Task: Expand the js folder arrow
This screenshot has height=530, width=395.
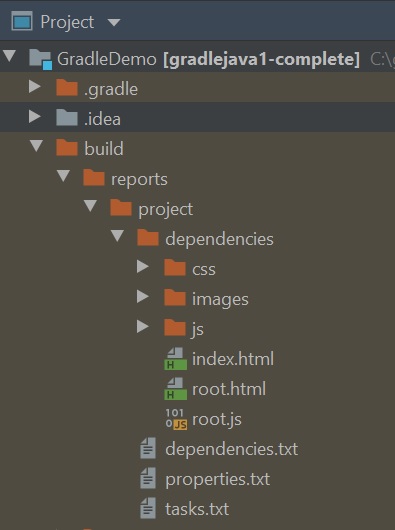Action: [x=143, y=326]
